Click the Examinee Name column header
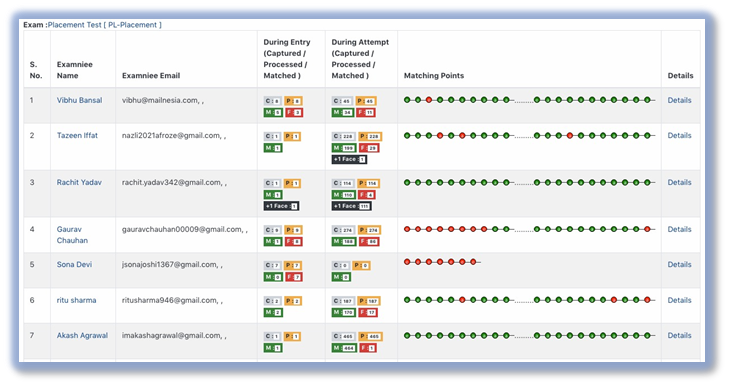 (75, 70)
